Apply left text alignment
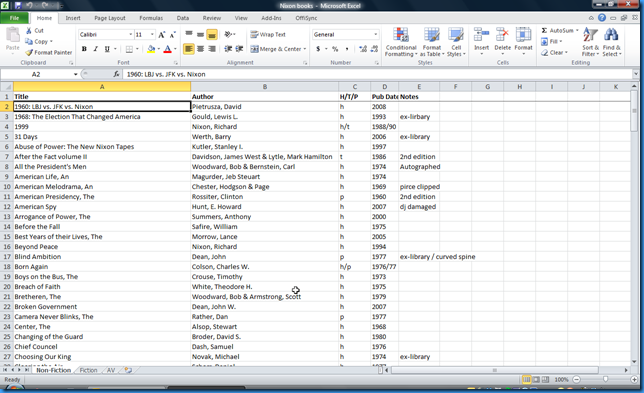Screen dimensions: 644x393 (x=189, y=49)
